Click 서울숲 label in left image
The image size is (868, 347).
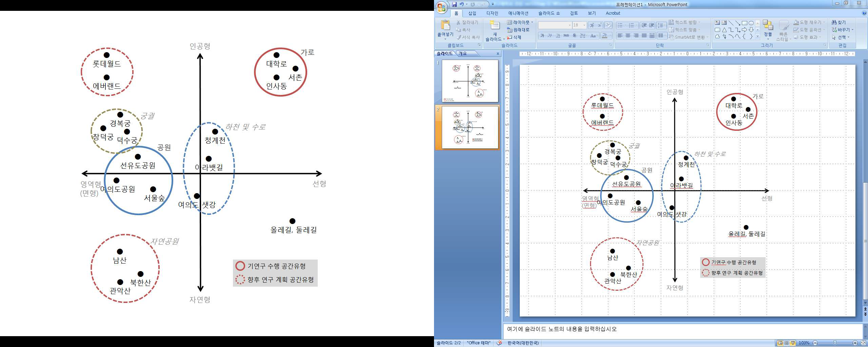coord(154,198)
